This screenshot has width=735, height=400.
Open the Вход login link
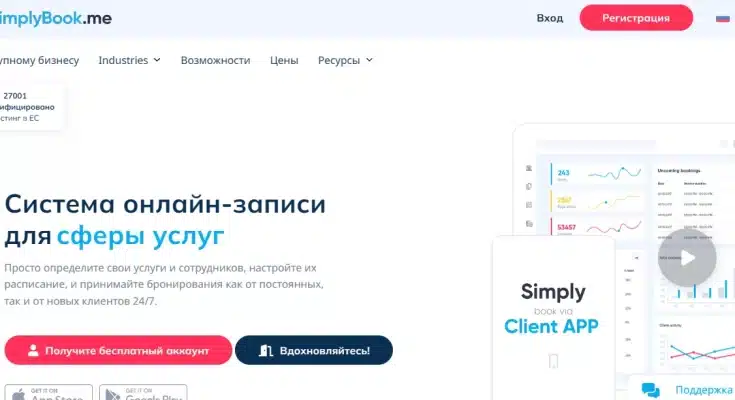click(x=550, y=18)
